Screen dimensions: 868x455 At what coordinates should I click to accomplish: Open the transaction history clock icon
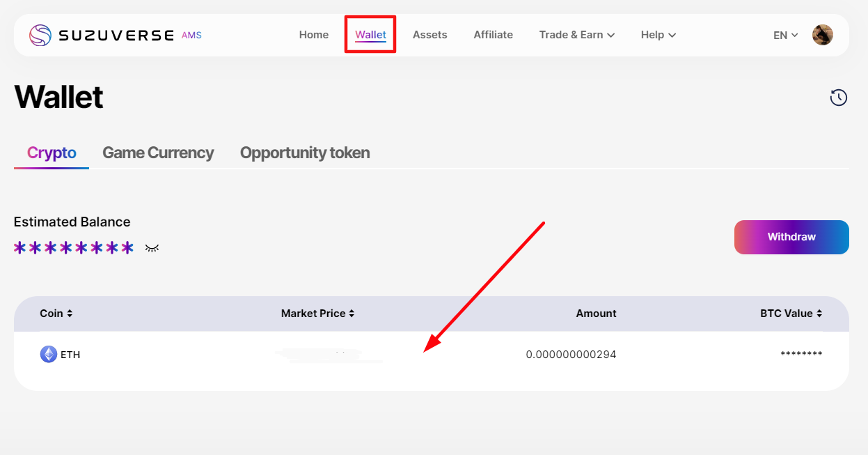click(839, 98)
